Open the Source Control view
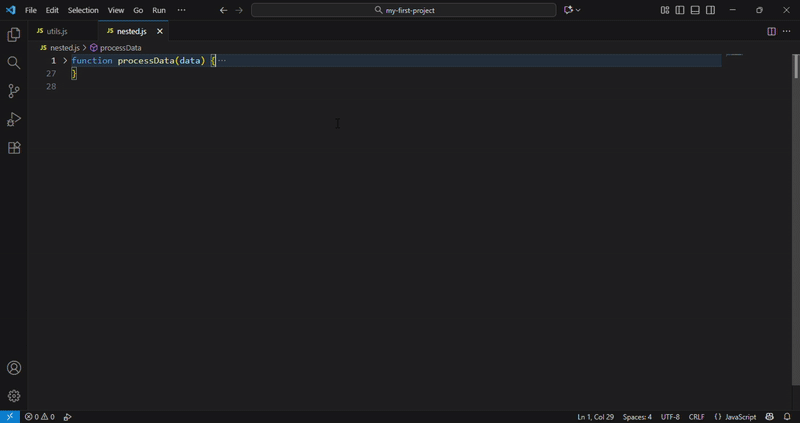Image resolution: width=800 pixels, height=423 pixels. click(x=14, y=91)
